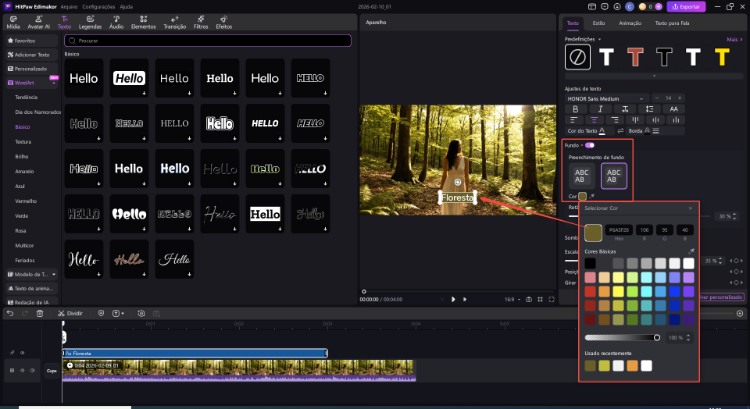Screen dimensions: 750x409
Task: Choose the yellow T text preset swatch
Action: [721, 57]
